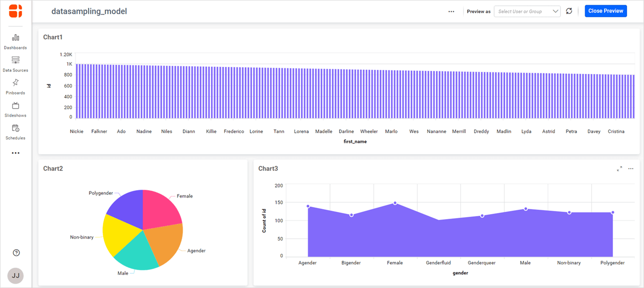This screenshot has height=288, width=644.
Task: Click the Bold BI logo icon
Action: coord(15,11)
